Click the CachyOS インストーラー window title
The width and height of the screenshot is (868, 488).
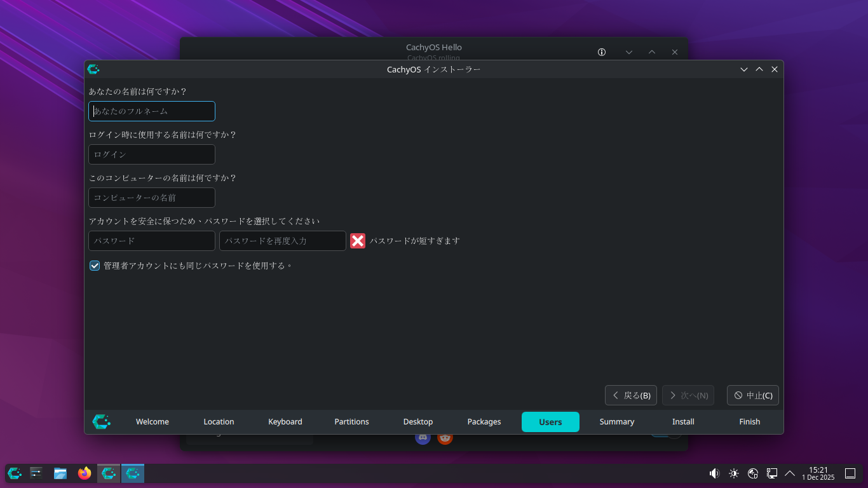(434, 69)
